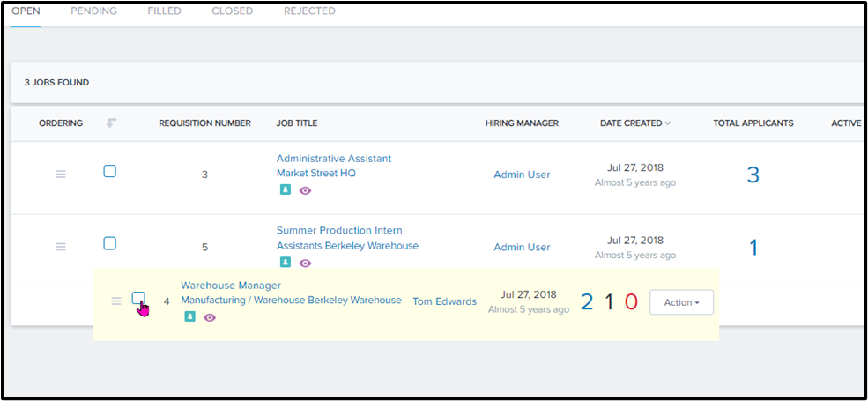Click the sort arrow icon beside Ordering
Viewport: 868px width, 401px height.
(111, 123)
